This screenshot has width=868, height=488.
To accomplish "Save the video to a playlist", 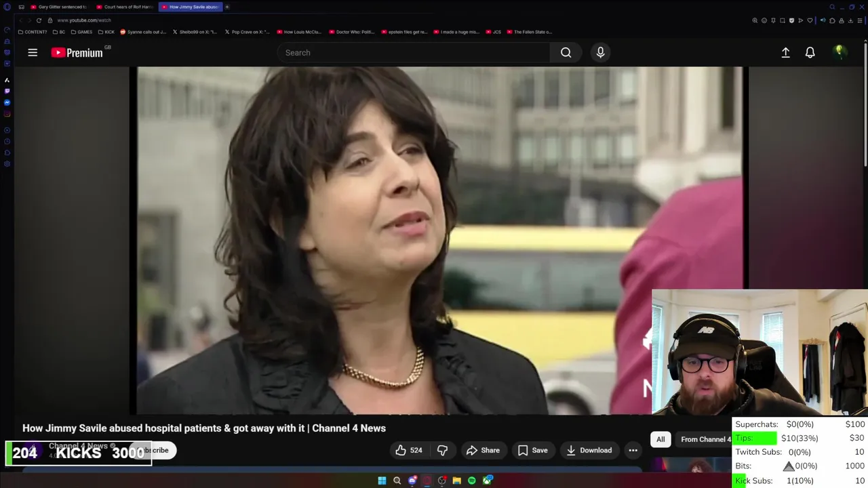I will pos(532,450).
